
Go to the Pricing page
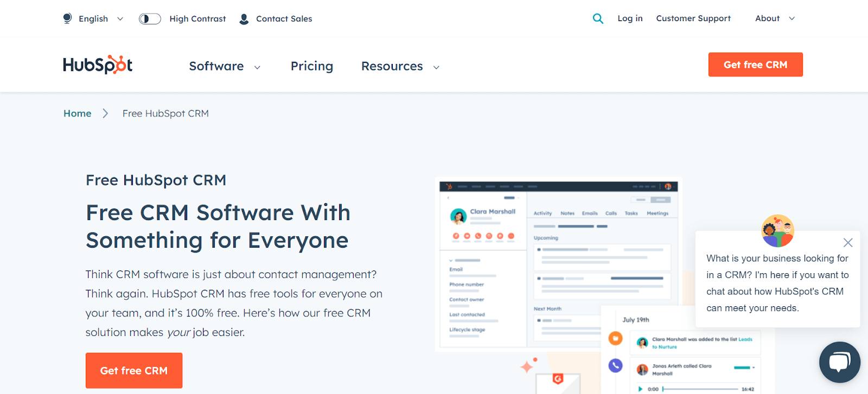click(x=312, y=66)
